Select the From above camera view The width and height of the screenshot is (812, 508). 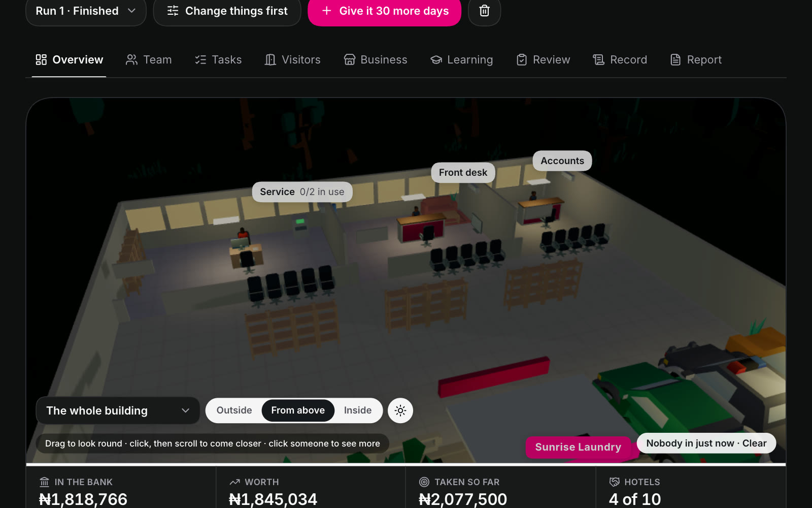298,410
